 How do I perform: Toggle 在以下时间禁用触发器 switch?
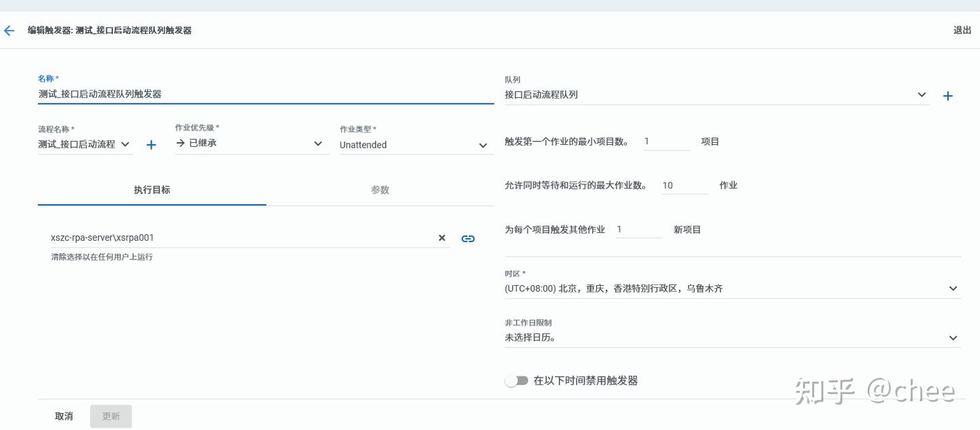click(517, 381)
